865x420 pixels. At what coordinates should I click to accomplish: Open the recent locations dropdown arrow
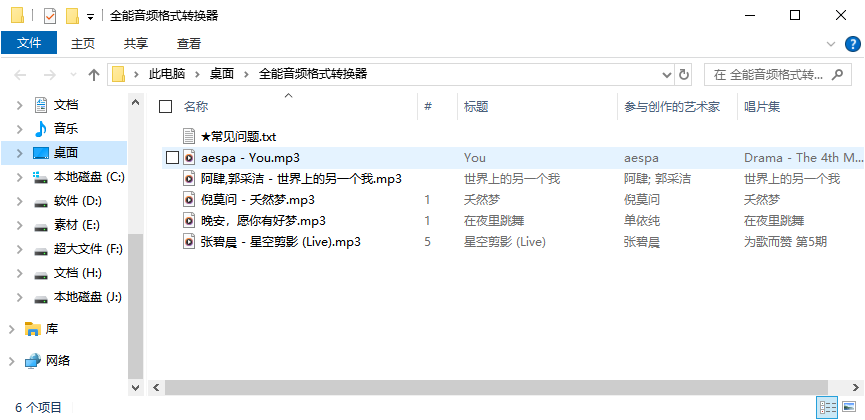pyautogui.click(x=73, y=75)
